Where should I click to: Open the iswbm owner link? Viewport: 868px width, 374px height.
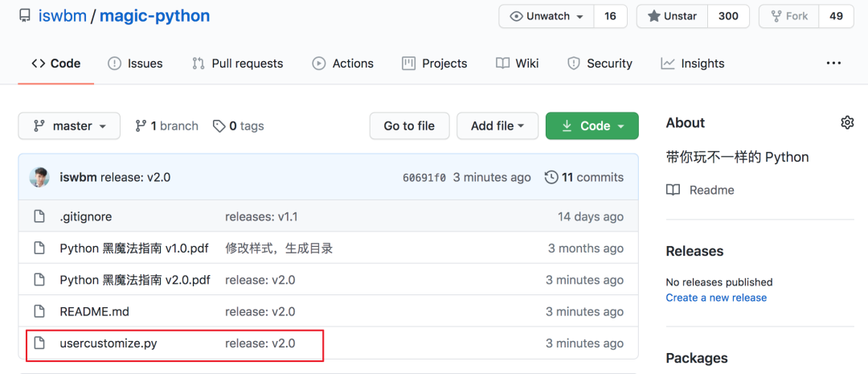[x=63, y=15]
